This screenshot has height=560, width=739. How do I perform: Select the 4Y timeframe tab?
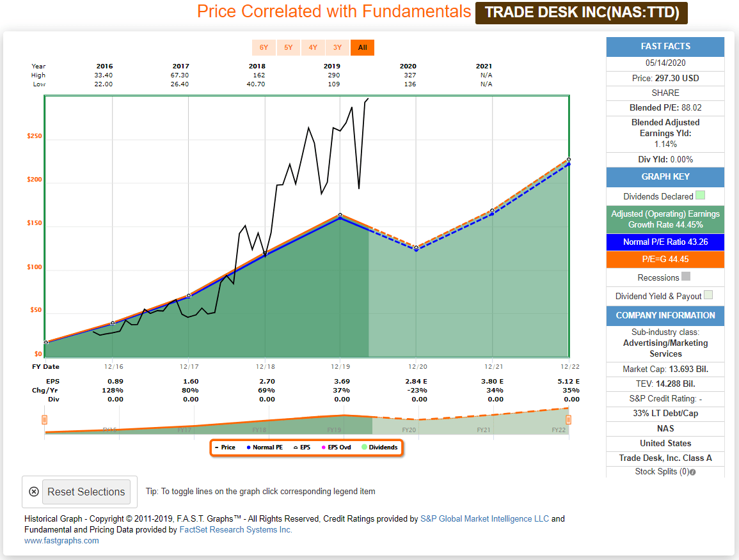pyautogui.click(x=313, y=47)
